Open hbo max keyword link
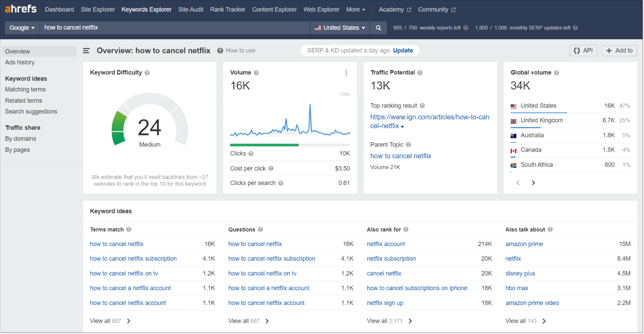The image size is (644, 334). 517,288
